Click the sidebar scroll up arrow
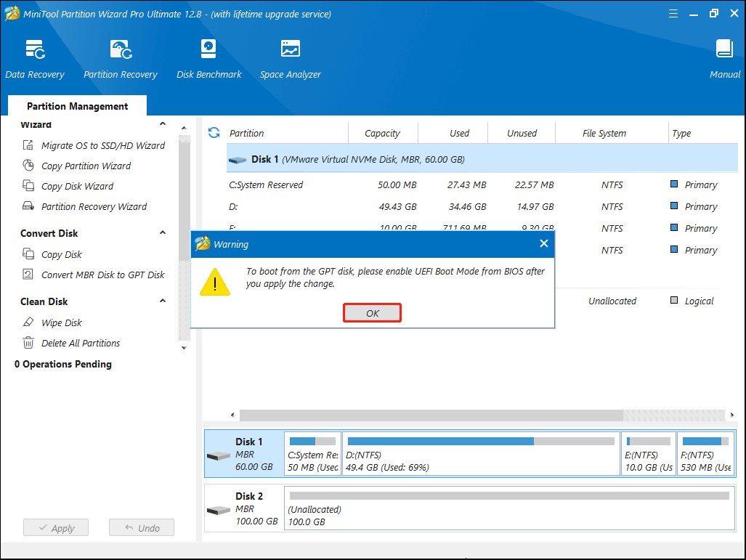 184,129
